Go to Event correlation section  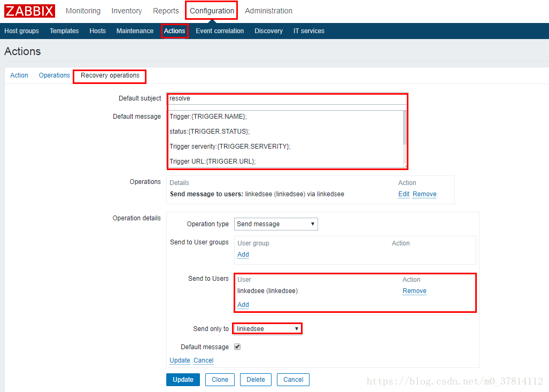tap(220, 31)
